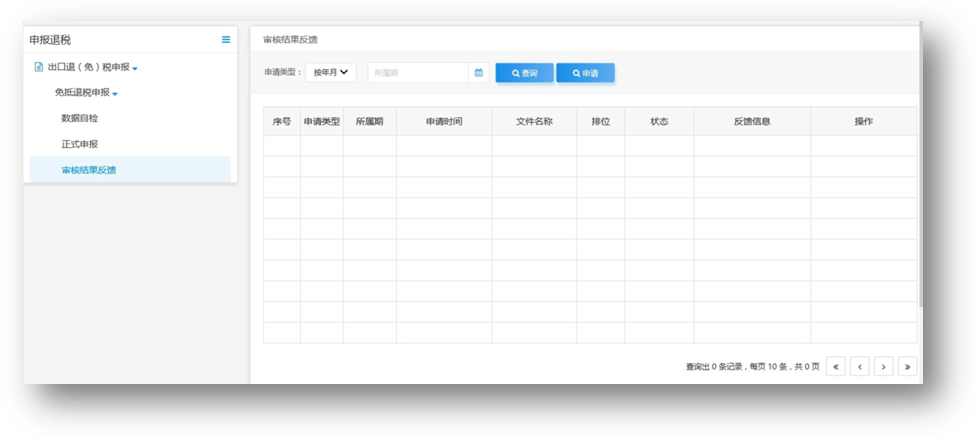Click the 申请类型 column header
Screen dimensions: 977x436
[322, 121]
